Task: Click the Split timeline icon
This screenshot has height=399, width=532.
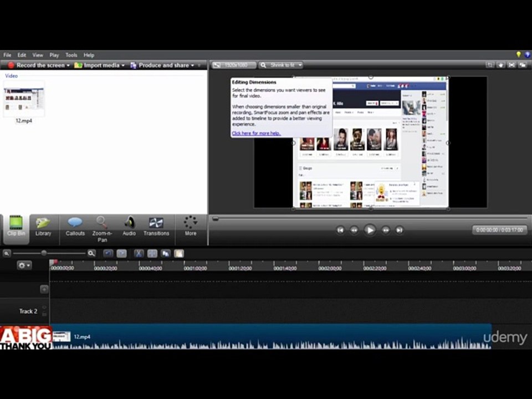Action: pyautogui.click(x=152, y=253)
